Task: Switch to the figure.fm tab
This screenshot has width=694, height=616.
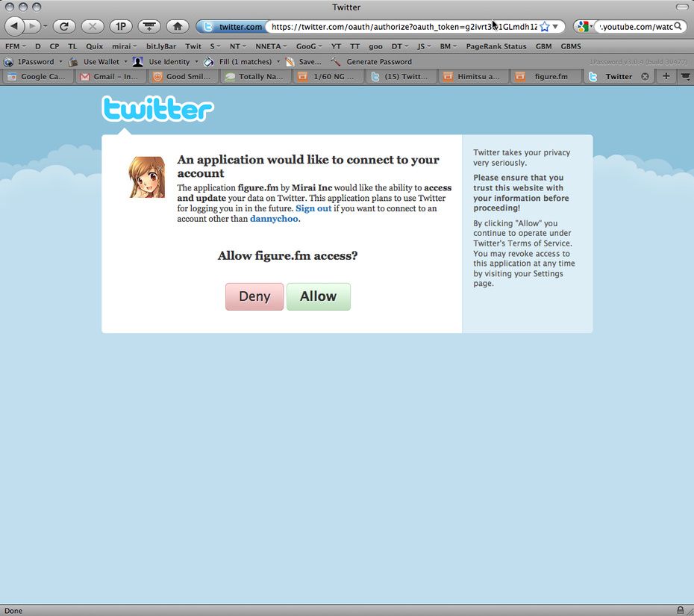Action: pos(546,77)
